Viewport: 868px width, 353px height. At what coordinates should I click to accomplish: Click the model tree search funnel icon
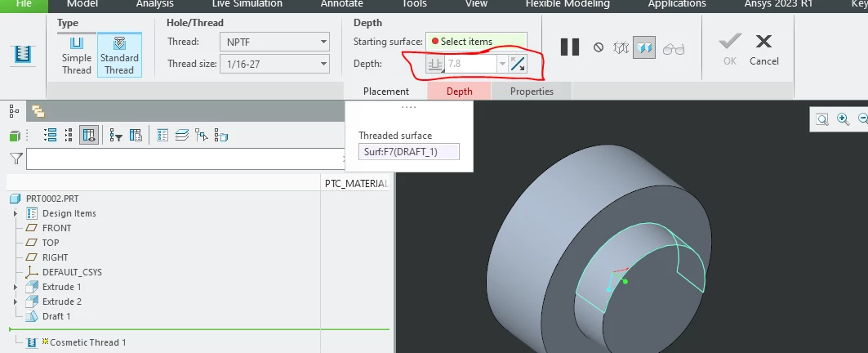click(x=16, y=159)
